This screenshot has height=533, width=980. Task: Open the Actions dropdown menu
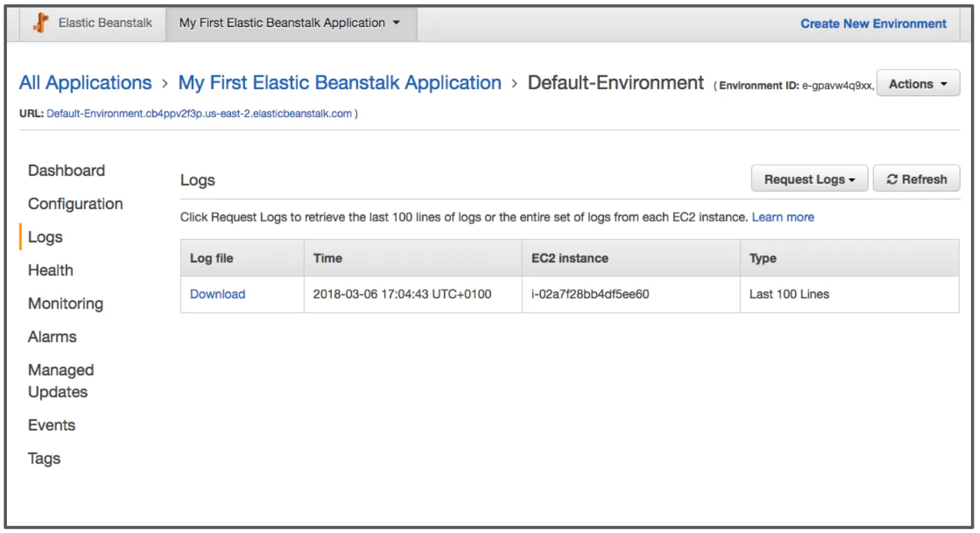916,83
